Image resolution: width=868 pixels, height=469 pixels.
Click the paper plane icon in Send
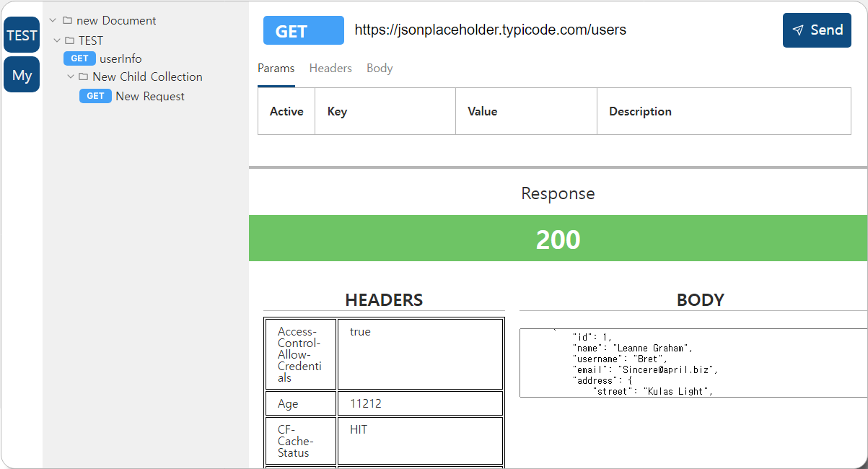pos(798,30)
